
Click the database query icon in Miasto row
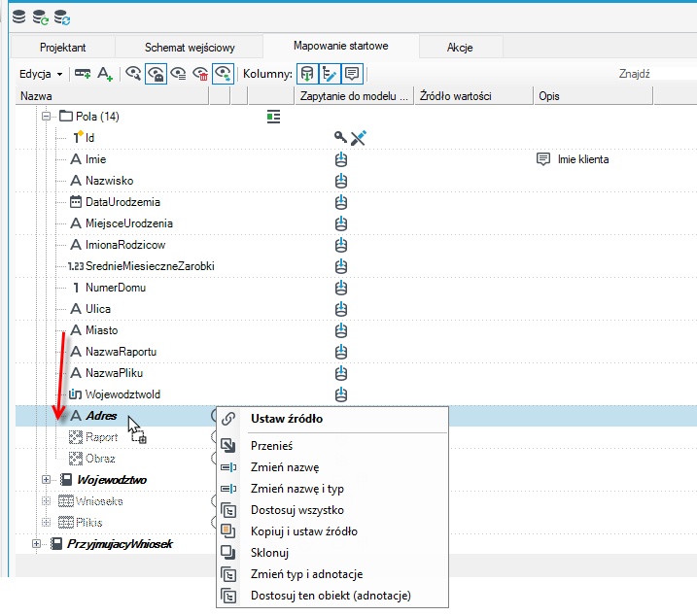click(x=341, y=329)
